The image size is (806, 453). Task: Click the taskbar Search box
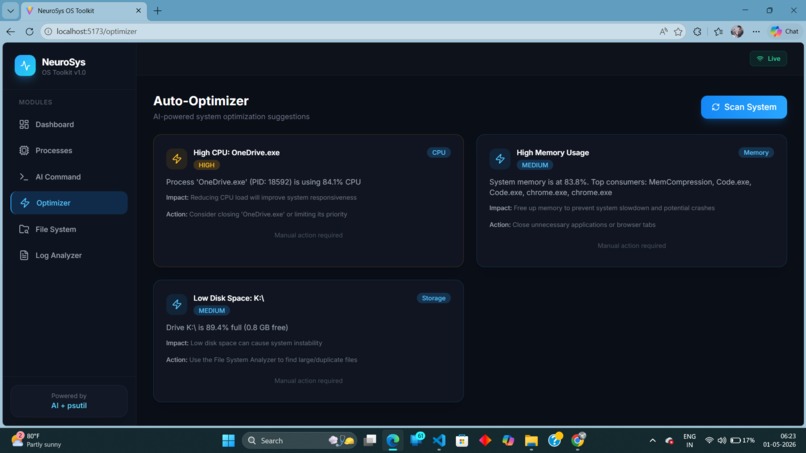point(299,441)
